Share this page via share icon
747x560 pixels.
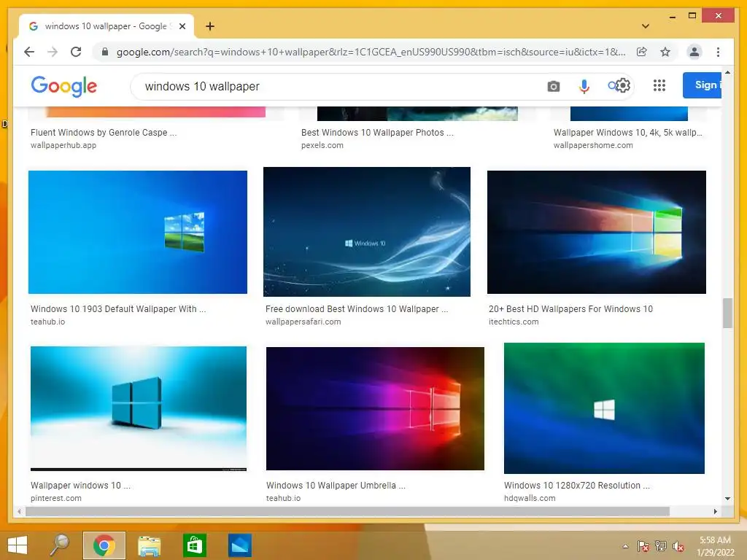(642, 52)
